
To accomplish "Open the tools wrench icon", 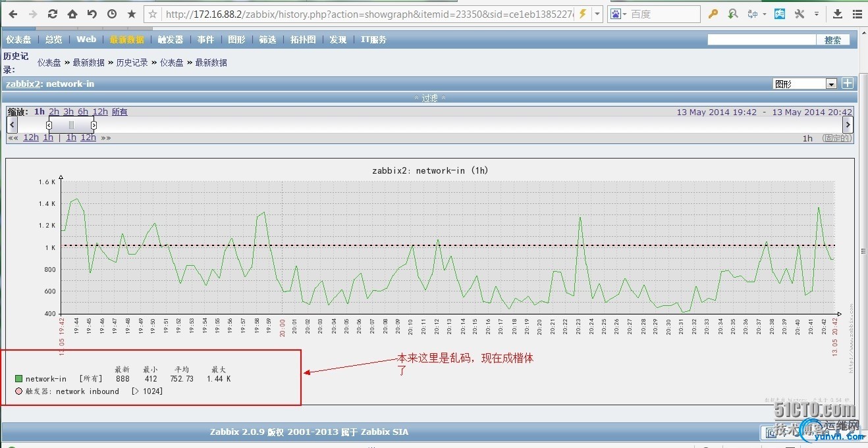I will click(x=800, y=14).
